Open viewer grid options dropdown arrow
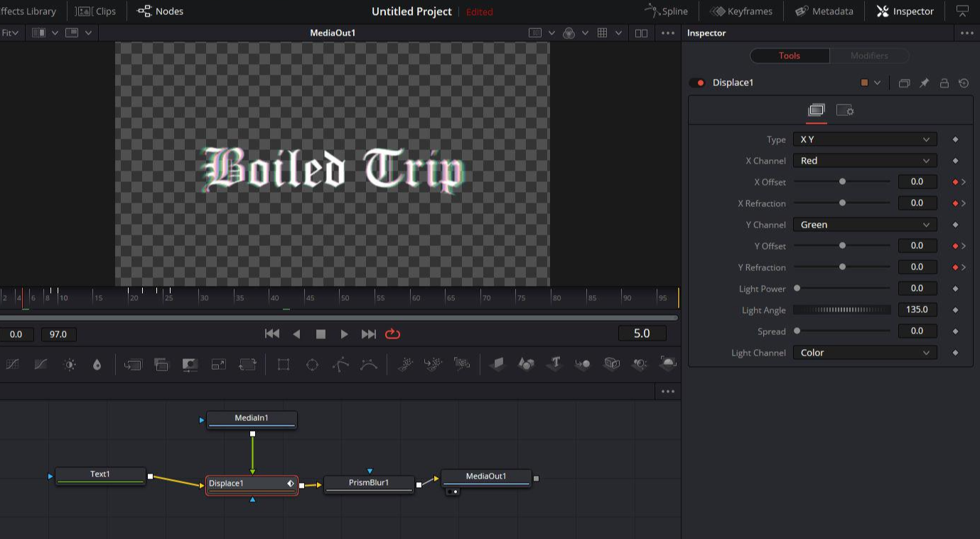The width and height of the screenshot is (980, 539). point(618,33)
